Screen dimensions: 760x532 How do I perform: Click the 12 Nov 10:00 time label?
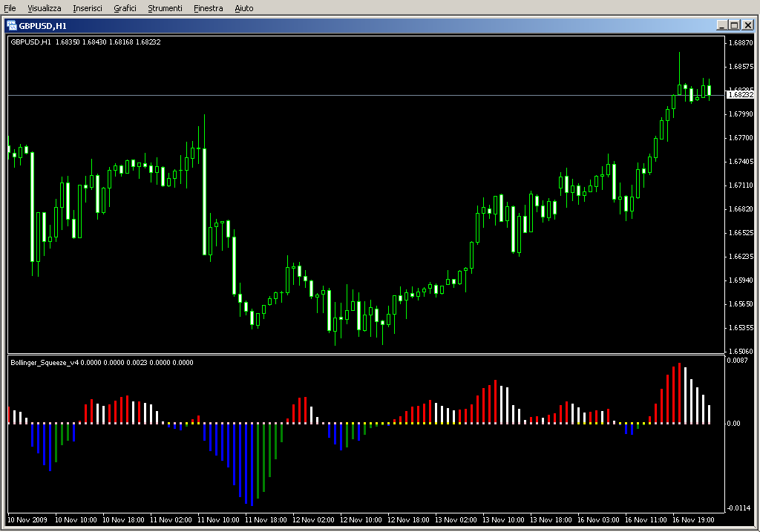point(361,520)
